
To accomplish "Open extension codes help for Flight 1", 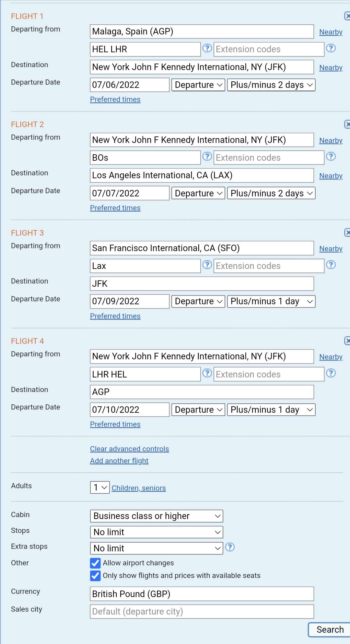I will pyautogui.click(x=331, y=48).
